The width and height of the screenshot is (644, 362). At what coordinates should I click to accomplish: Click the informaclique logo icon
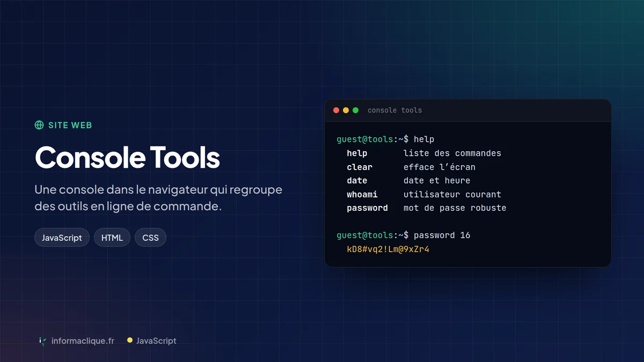42,341
